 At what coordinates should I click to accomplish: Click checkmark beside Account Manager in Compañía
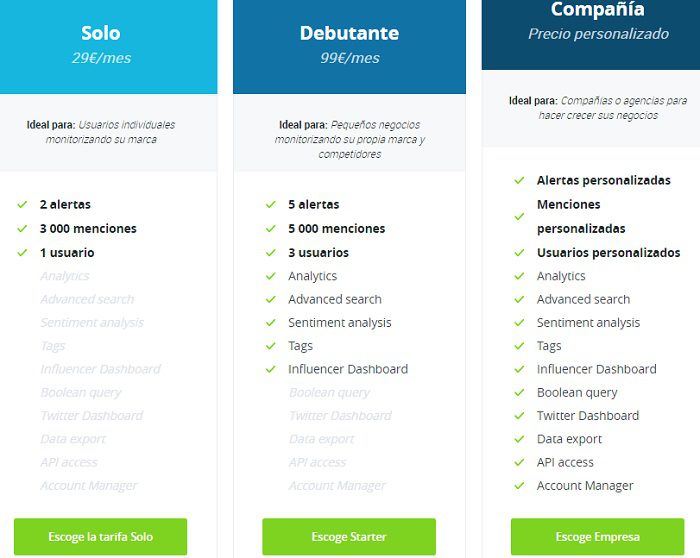tap(519, 486)
